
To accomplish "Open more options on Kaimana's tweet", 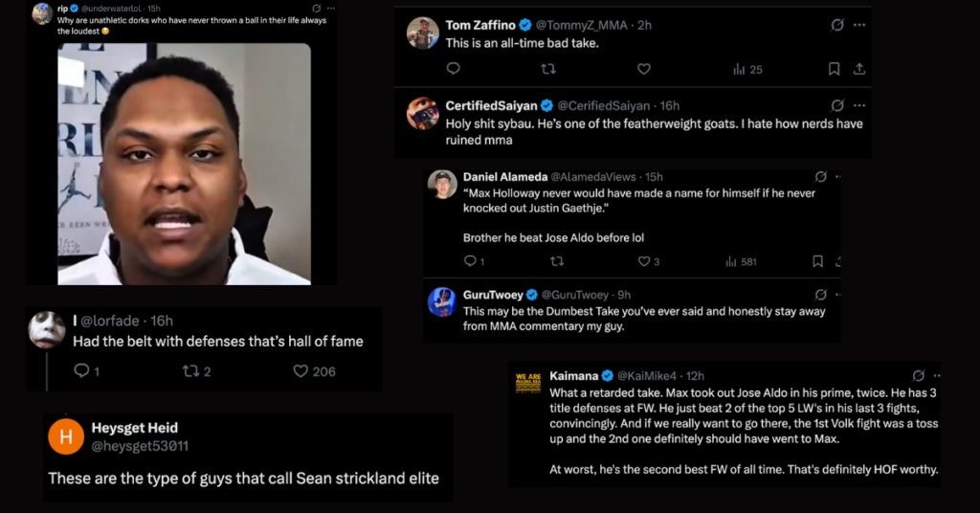I will click(x=936, y=375).
